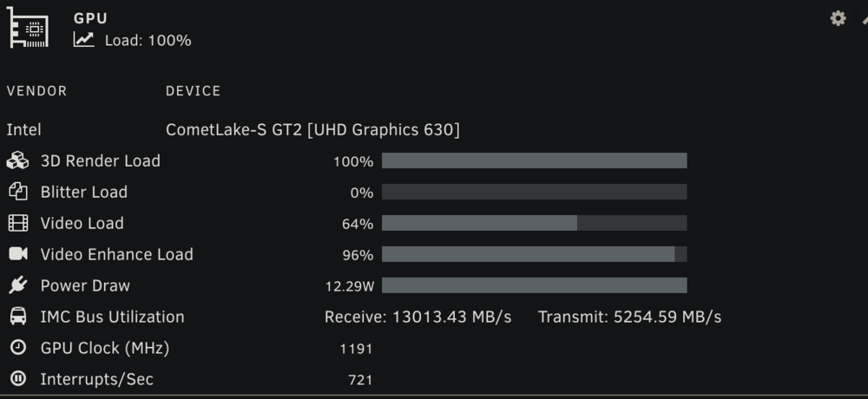Viewport: 868px width, 399px height.
Task: Click the Blitter Load copy icon
Action: click(x=17, y=192)
